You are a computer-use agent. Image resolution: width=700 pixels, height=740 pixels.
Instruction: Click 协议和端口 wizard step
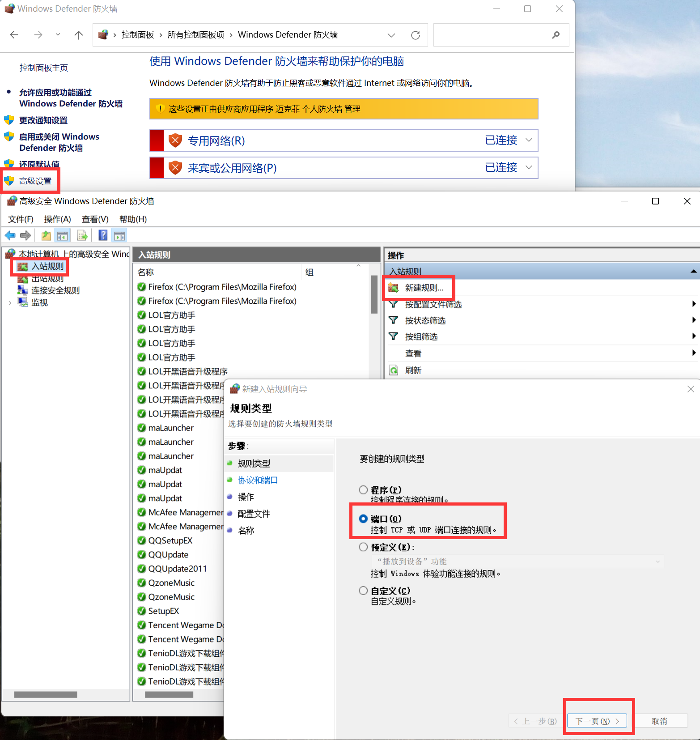[258, 480]
